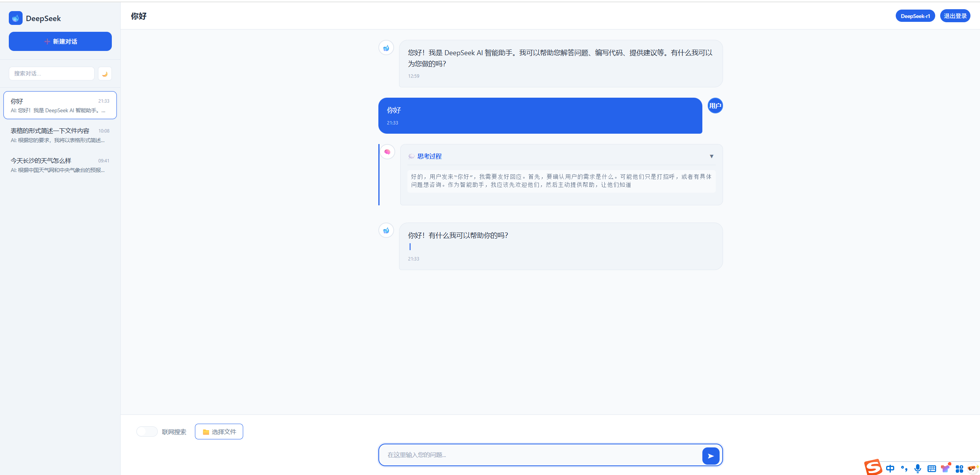Open the Sogou toolbox grid icon
The height and width of the screenshot is (475, 980).
959,468
